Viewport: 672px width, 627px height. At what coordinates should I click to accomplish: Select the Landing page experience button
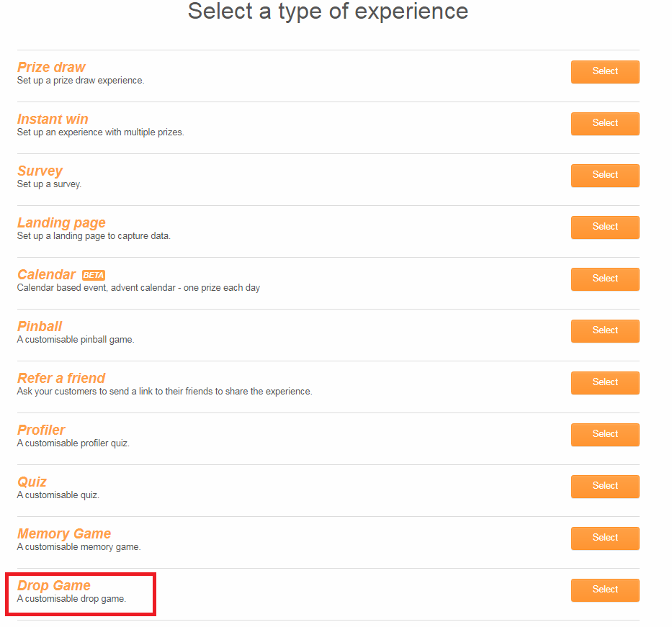click(x=605, y=227)
